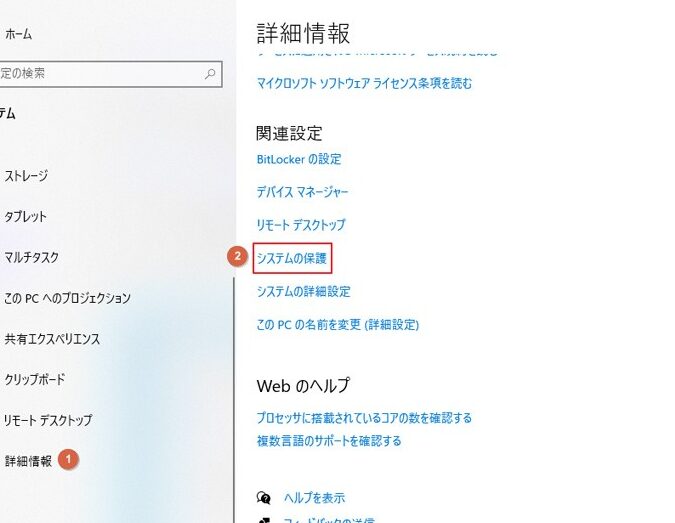Click ヘルプを表示 link

[x=314, y=498]
